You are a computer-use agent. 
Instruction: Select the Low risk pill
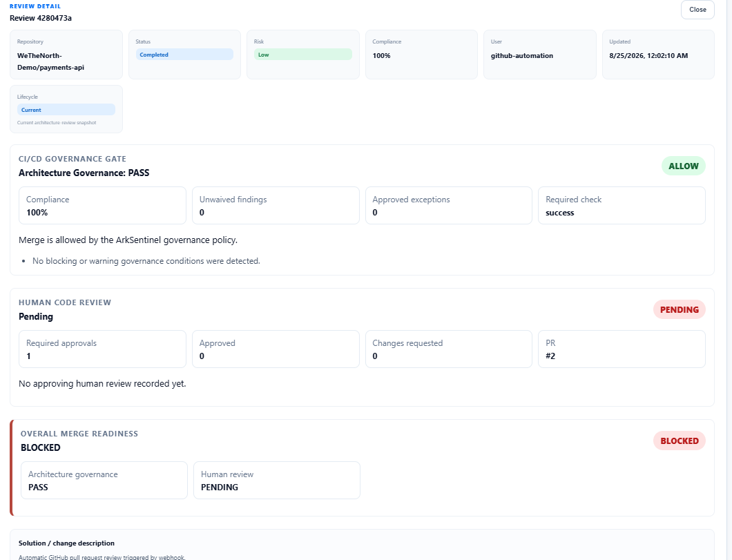303,55
